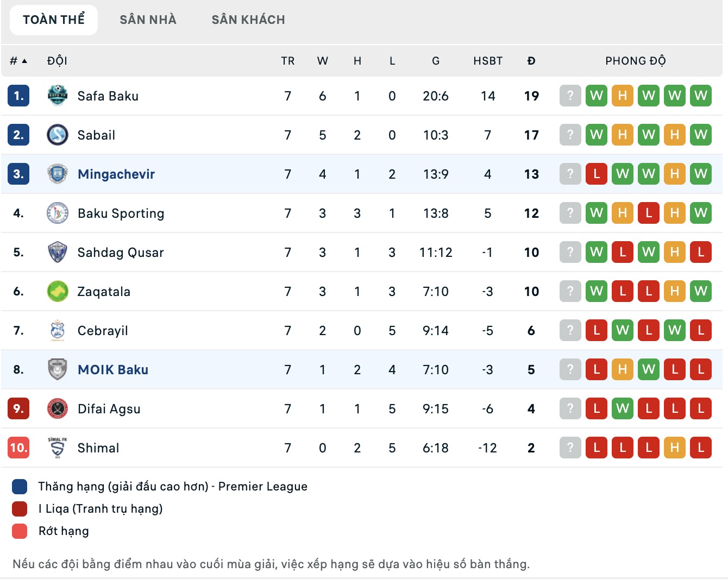This screenshot has width=728, height=579.
Task: Open the Difai Agsu club badge
Action: (x=58, y=408)
